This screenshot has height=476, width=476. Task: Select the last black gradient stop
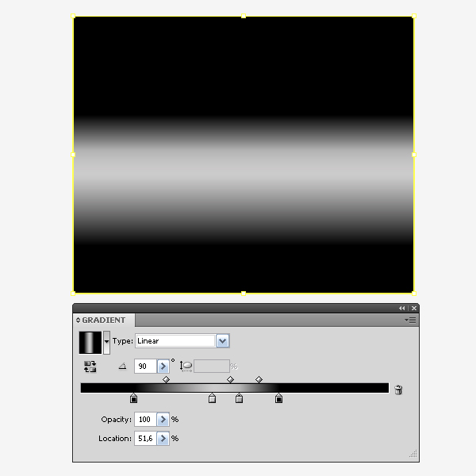[x=278, y=398]
